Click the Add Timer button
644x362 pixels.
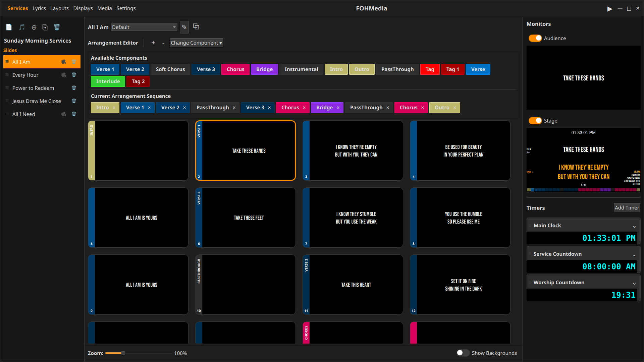[627, 207]
